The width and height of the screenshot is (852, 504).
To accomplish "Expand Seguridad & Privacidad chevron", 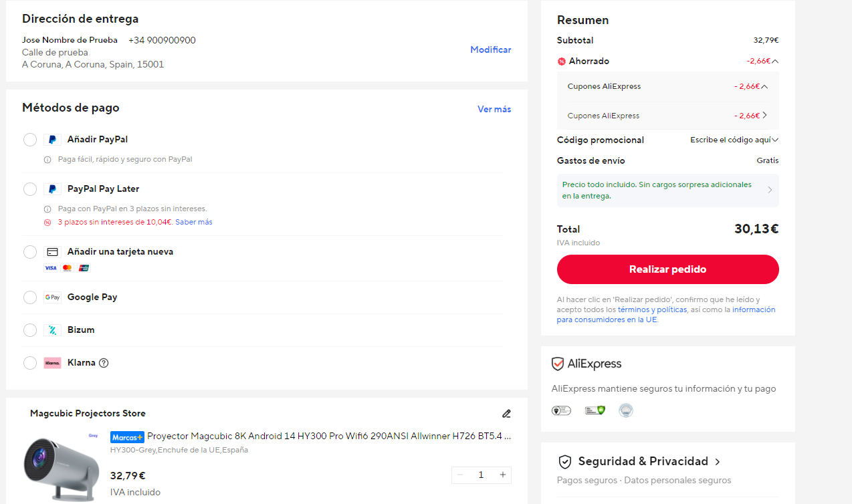I will coord(718,462).
